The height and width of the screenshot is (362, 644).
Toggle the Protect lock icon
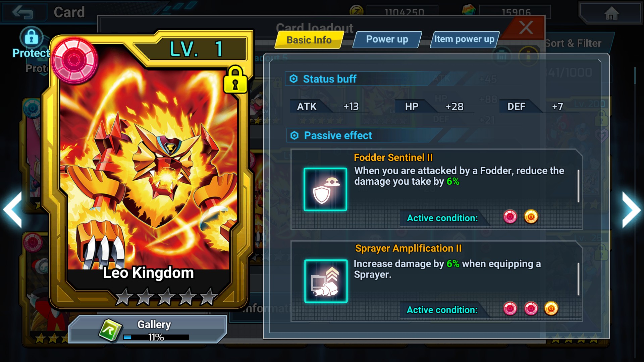(x=31, y=37)
